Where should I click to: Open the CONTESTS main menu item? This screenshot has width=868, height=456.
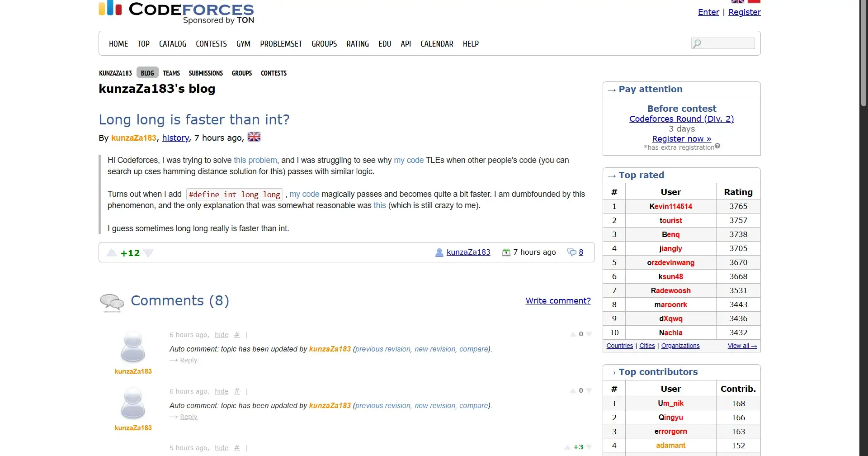tap(211, 44)
